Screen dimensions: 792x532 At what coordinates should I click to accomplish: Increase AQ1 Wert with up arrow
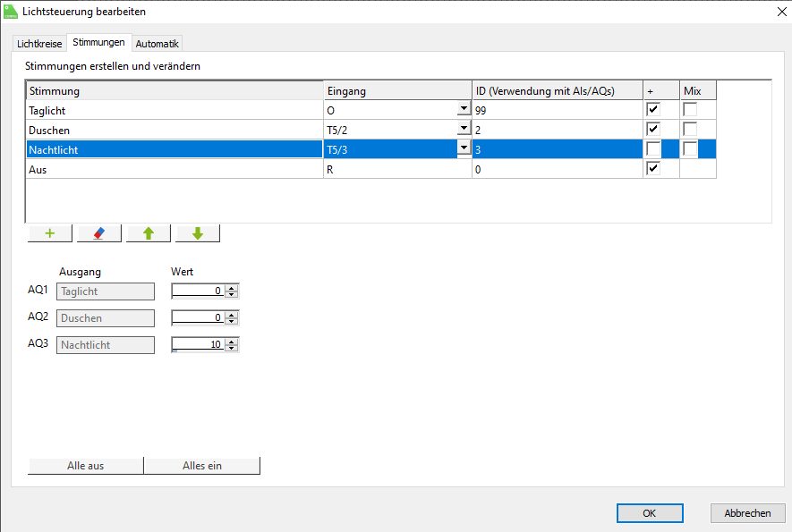pos(232,288)
